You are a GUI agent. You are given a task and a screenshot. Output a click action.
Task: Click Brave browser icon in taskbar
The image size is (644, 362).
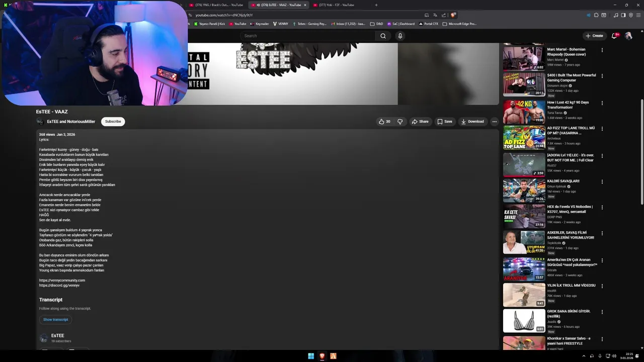(322, 356)
